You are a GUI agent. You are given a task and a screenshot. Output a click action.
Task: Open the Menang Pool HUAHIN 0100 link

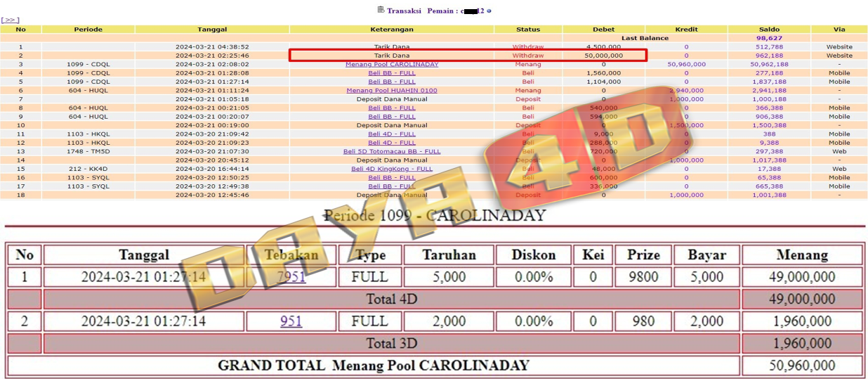[391, 90]
